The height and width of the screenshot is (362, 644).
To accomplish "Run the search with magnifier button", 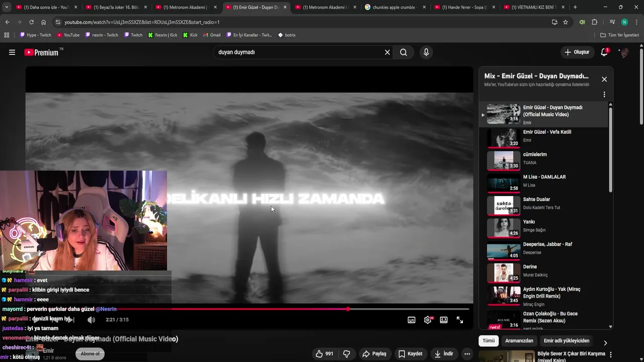I will click(404, 52).
